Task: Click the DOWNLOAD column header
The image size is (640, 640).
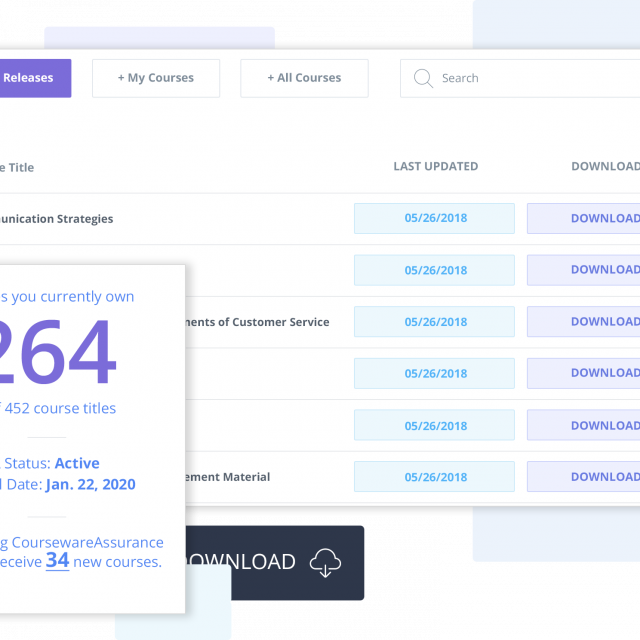Action: pos(604,167)
